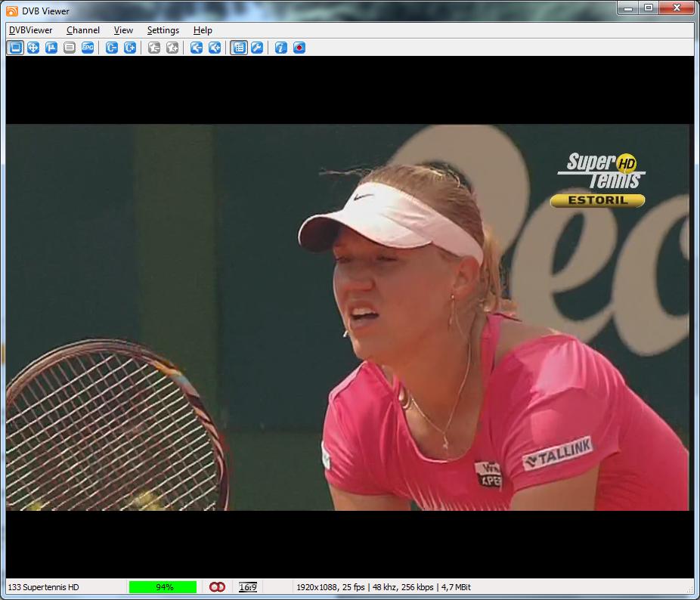The width and height of the screenshot is (700, 600).
Task: Toggle the video window display mode icon
Action: click(x=15, y=48)
